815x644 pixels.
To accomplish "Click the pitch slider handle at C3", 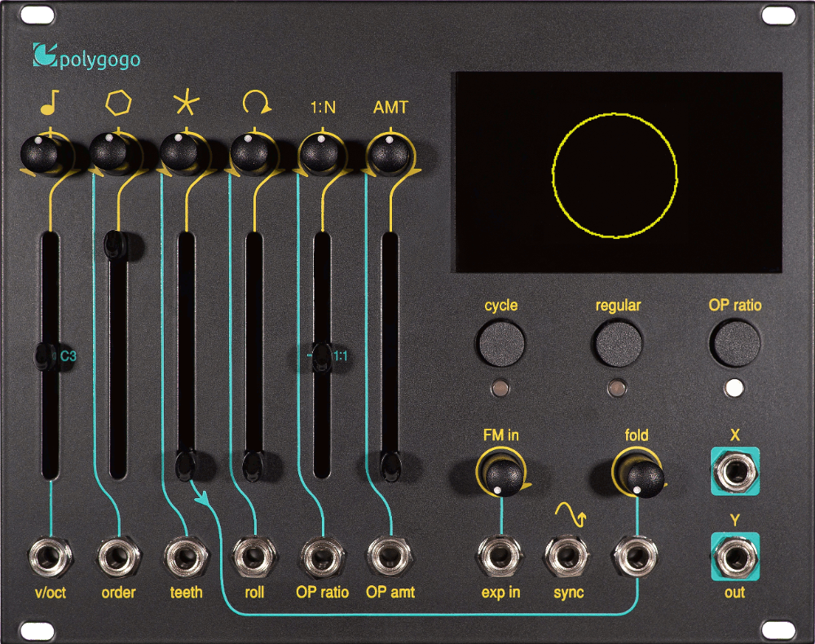I will pyautogui.click(x=44, y=355).
